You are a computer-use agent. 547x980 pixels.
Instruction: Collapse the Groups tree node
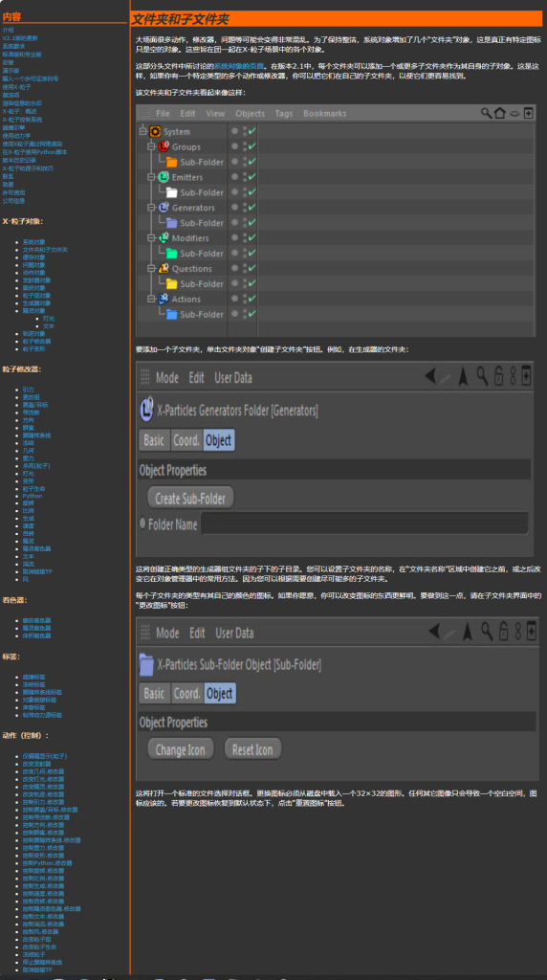click(x=151, y=146)
